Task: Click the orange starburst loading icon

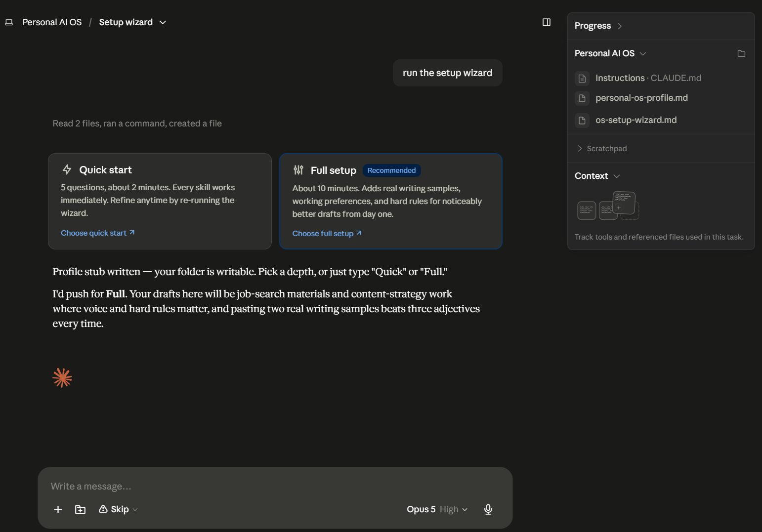Action: [x=62, y=378]
